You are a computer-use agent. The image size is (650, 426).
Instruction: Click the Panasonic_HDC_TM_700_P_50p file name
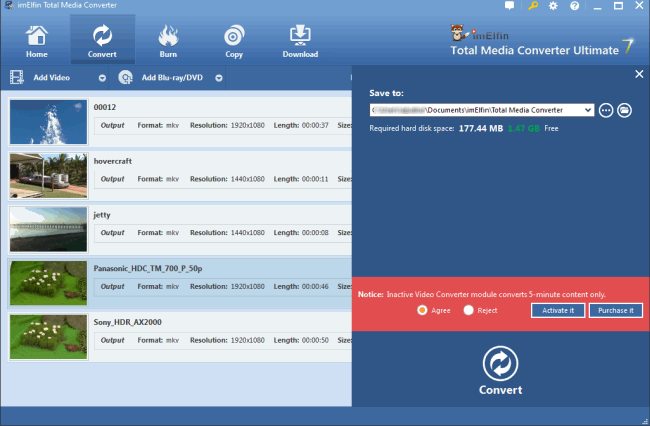[x=148, y=269]
